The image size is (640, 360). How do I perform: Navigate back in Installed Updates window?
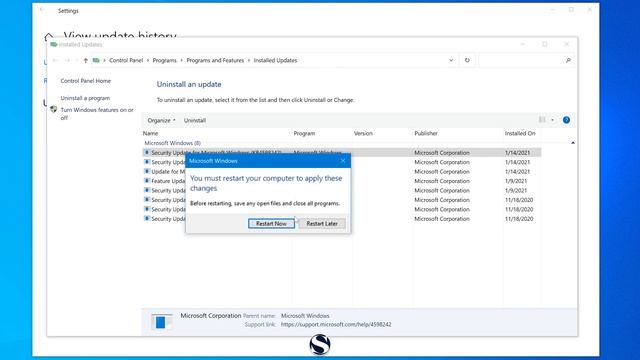[55, 60]
